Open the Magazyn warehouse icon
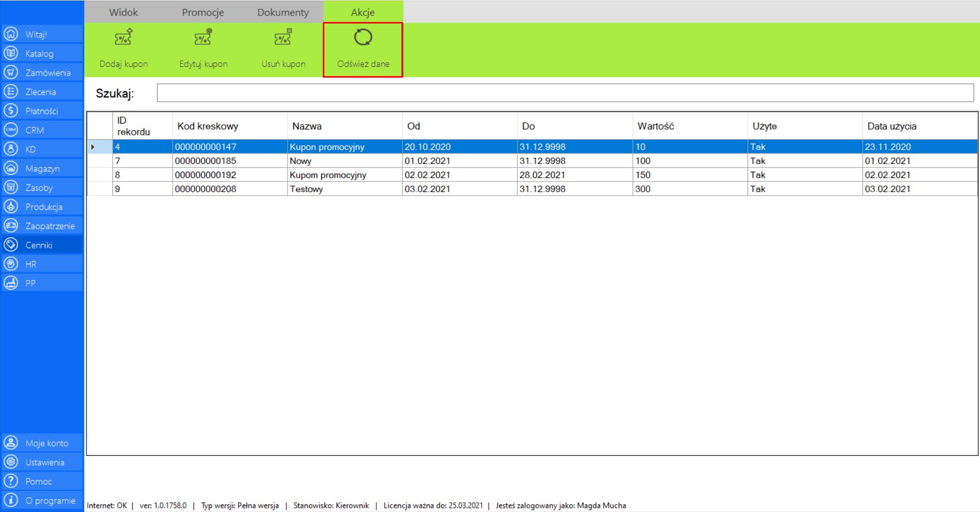 click(11, 168)
